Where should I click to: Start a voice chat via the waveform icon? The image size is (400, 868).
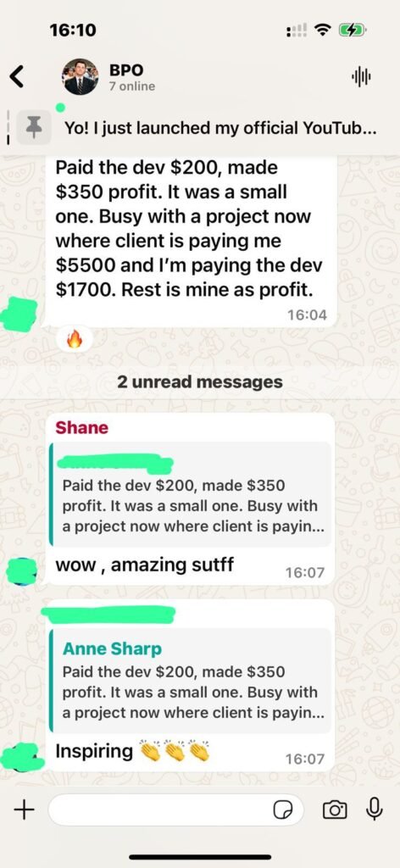click(361, 77)
